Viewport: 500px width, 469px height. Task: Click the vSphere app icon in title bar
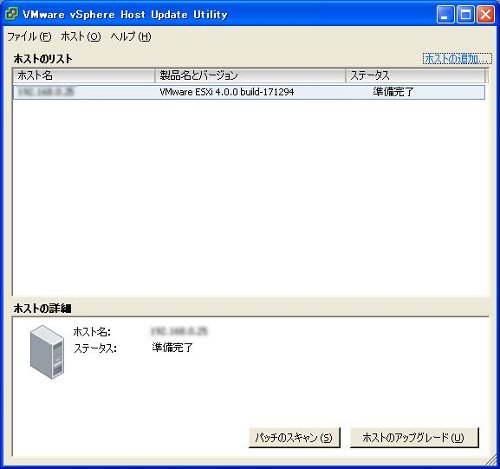coord(12,14)
